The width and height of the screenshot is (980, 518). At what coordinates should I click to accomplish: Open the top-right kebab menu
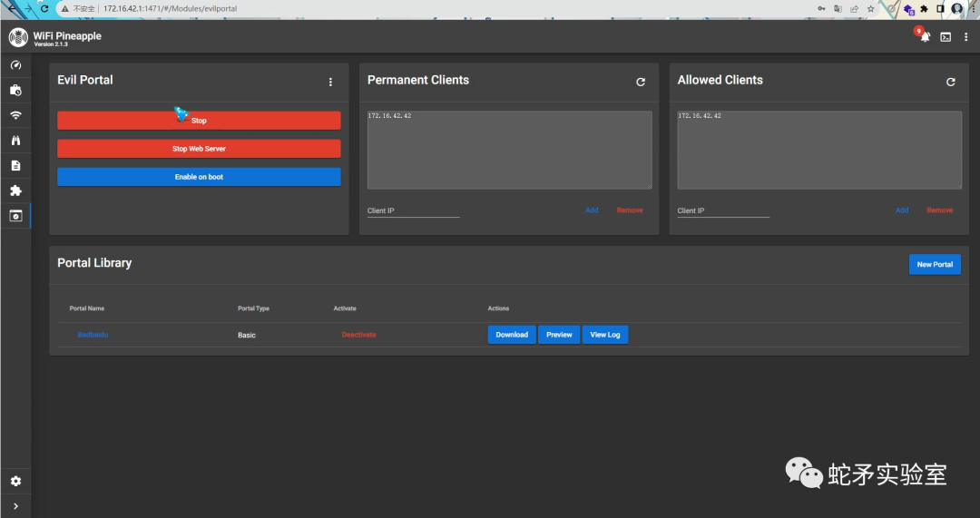(966, 37)
